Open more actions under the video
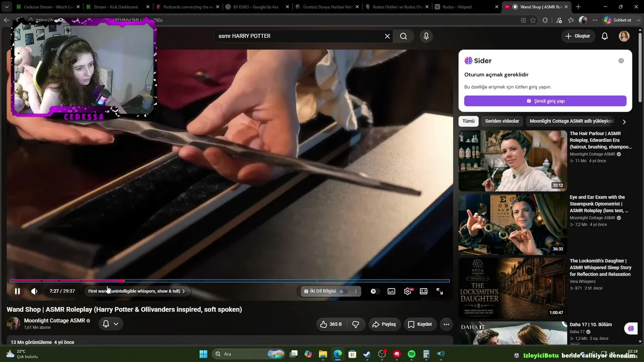The height and width of the screenshot is (362, 644). click(446, 324)
